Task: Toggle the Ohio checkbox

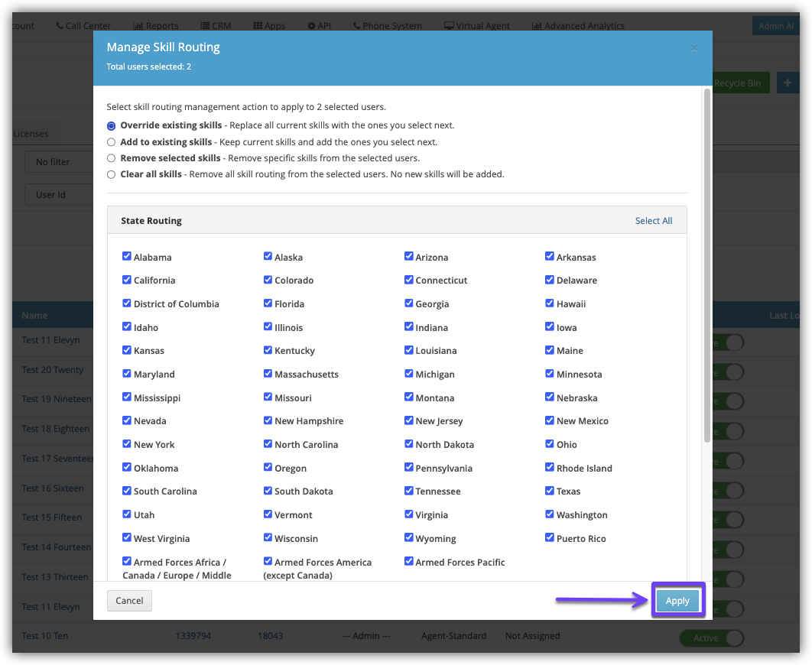Action: (550, 443)
